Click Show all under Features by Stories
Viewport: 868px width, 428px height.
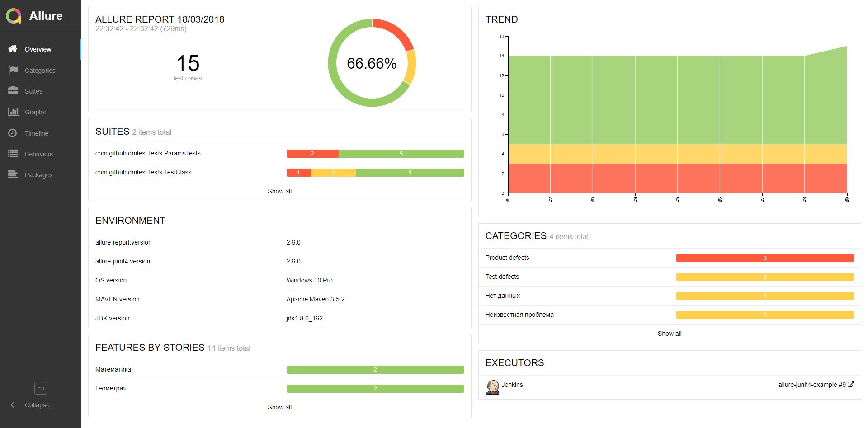pos(279,407)
